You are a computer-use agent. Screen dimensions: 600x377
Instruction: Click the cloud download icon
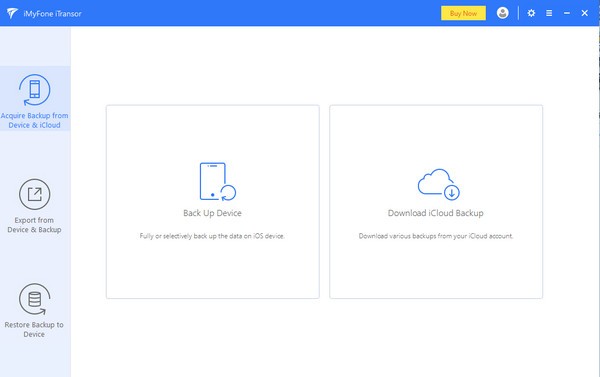pyautogui.click(x=439, y=184)
